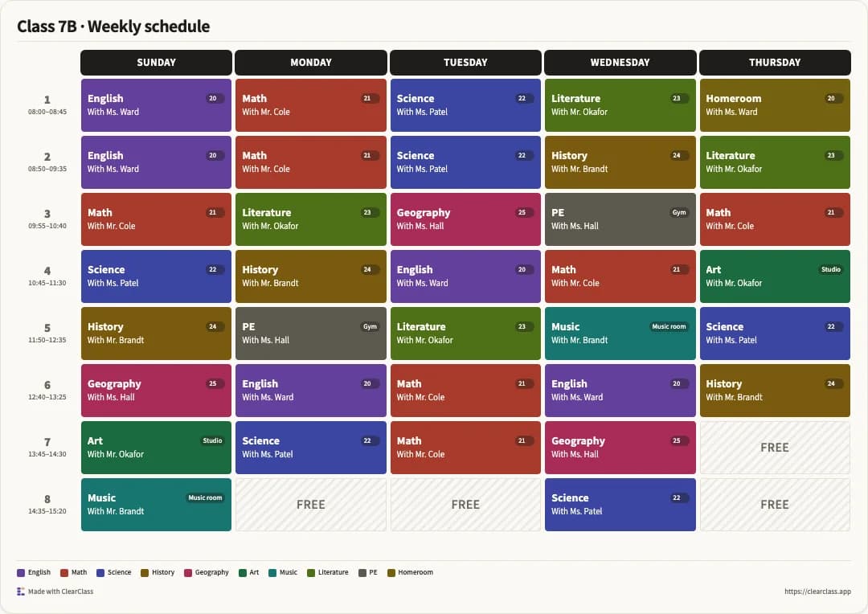
Task: Click the PE gray legend swatch
Action: tap(362, 572)
